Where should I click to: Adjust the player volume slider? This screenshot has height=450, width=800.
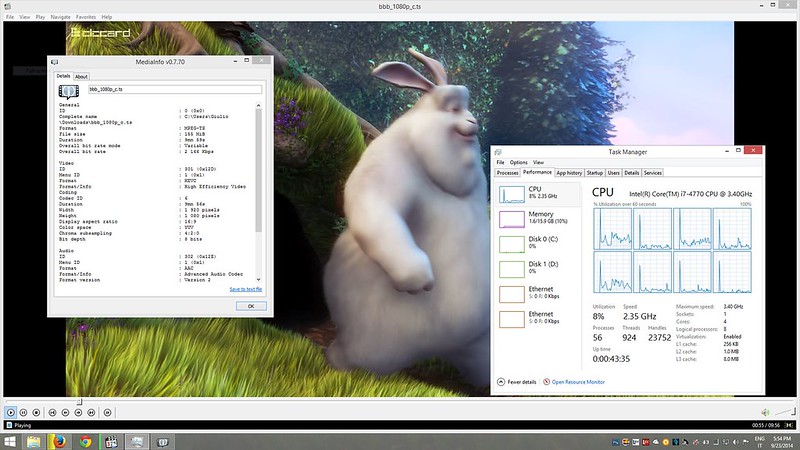pyautogui.click(x=785, y=412)
